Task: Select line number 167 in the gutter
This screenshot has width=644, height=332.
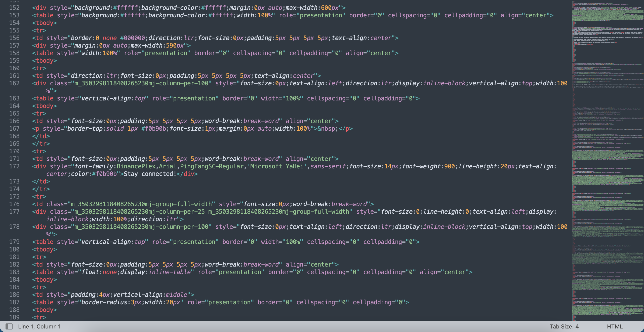Action: point(14,128)
